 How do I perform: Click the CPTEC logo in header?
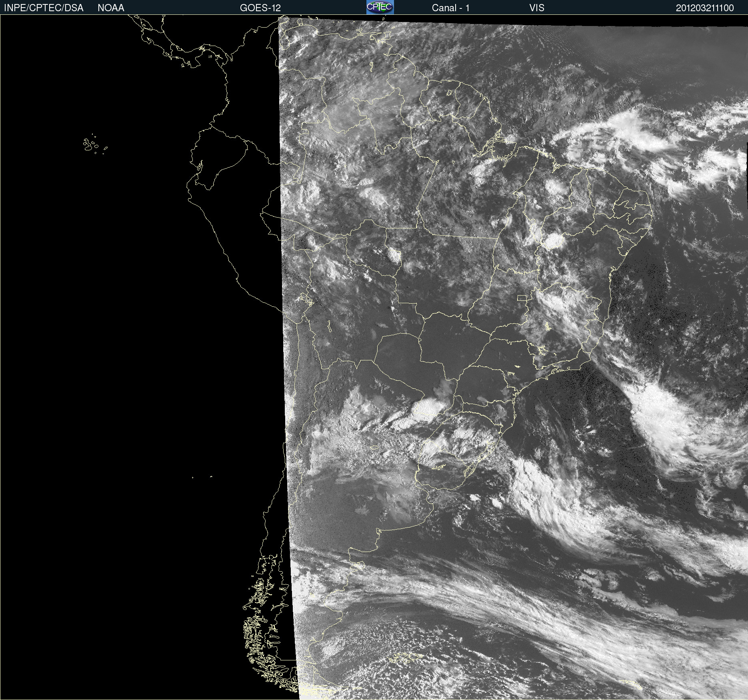click(380, 7)
